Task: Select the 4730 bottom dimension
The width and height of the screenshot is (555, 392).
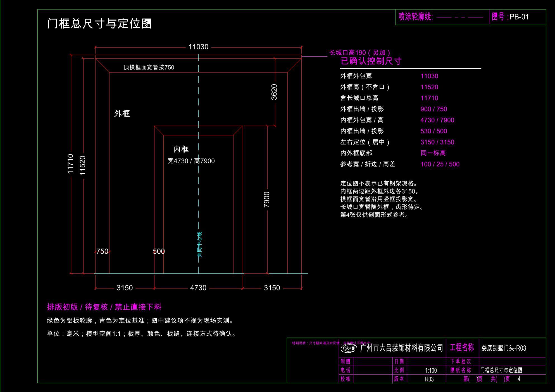Action: (x=198, y=288)
